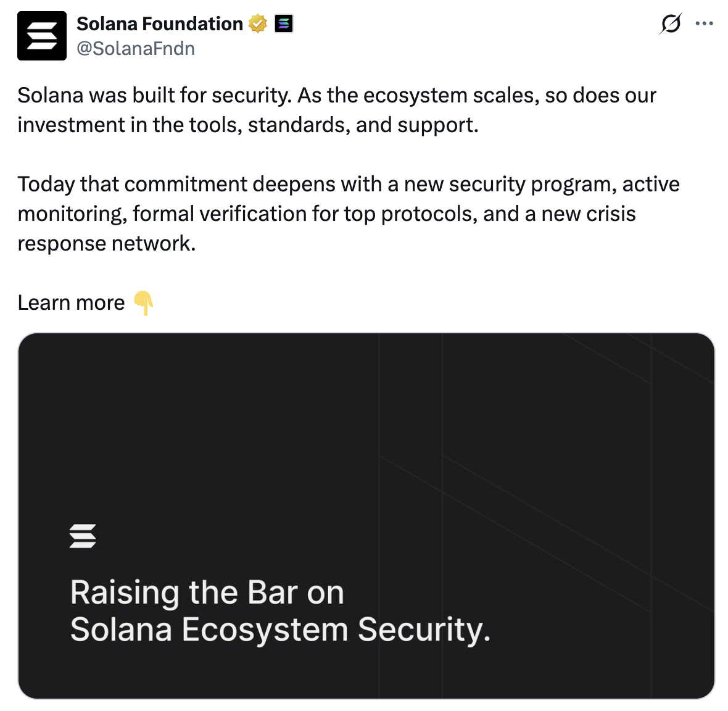The image size is (728, 711).
Task: Click the Grok compass-style icon in the header
Action: coord(671,23)
